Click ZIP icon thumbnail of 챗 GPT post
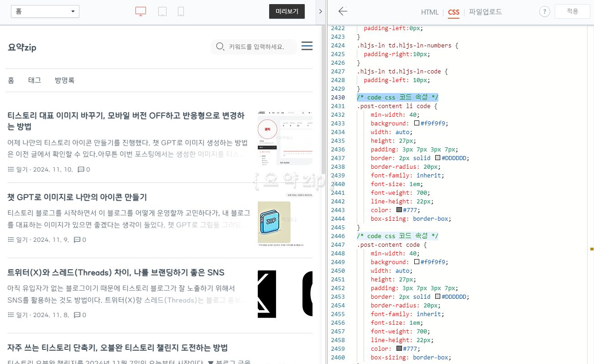This screenshot has width=594, height=364. tap(285, 220)
